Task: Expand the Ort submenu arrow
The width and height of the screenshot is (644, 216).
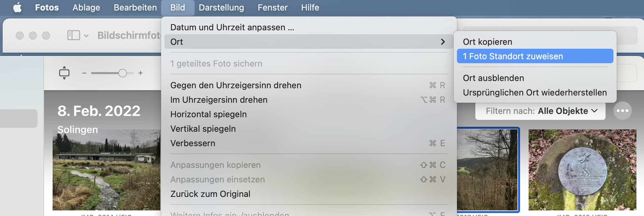Action: [442, 42]
